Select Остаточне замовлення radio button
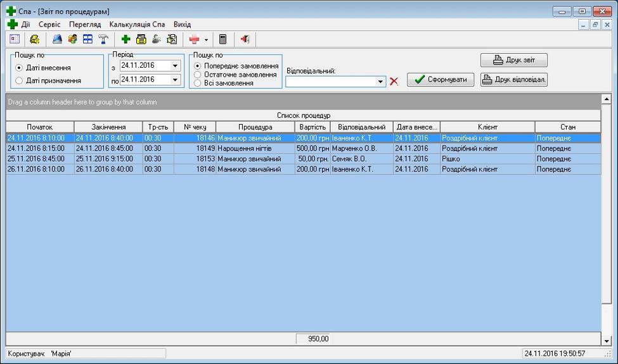Image resolution: width=618 pixels, height=364 pixels. [198, 74]
